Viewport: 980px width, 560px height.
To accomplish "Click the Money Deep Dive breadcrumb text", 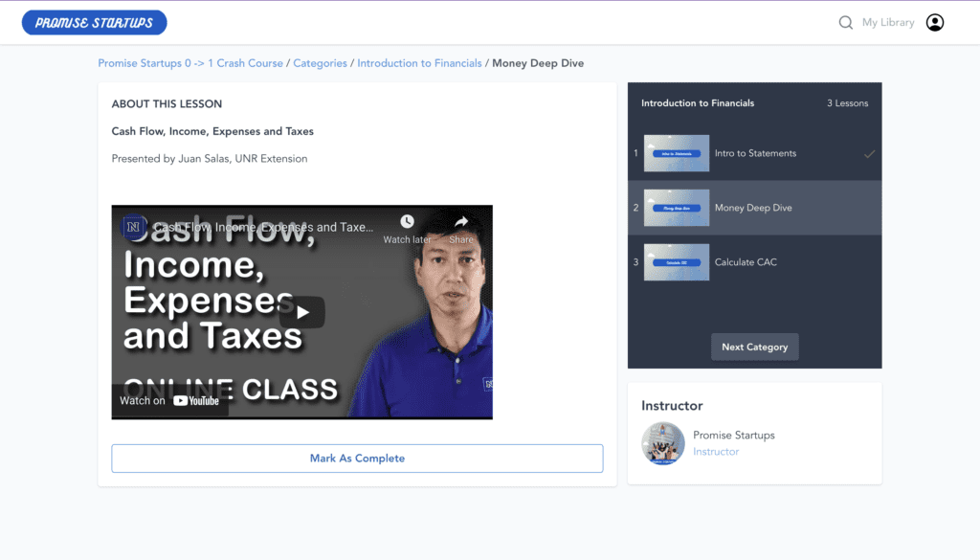I will [538, 63].
